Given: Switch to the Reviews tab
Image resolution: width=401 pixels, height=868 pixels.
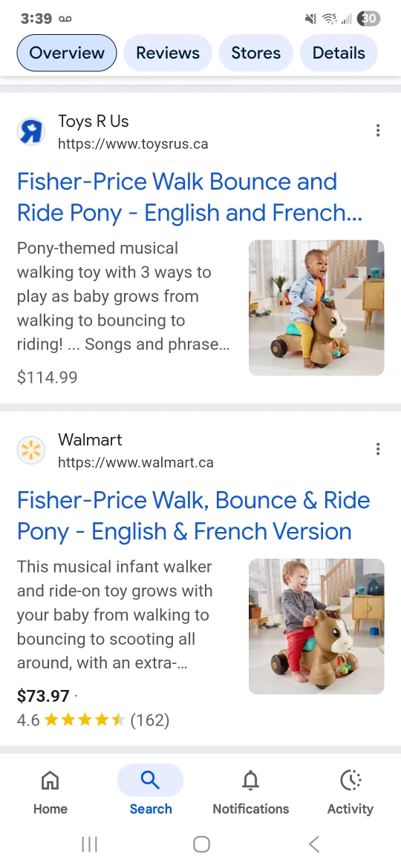Looking at the screenshot, I should 167,53.
